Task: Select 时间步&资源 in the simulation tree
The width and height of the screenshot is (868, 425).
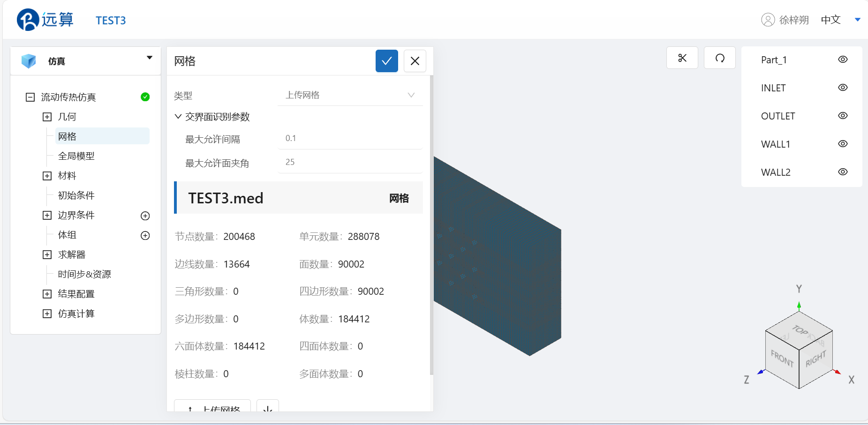Action: tap(84, 274)
